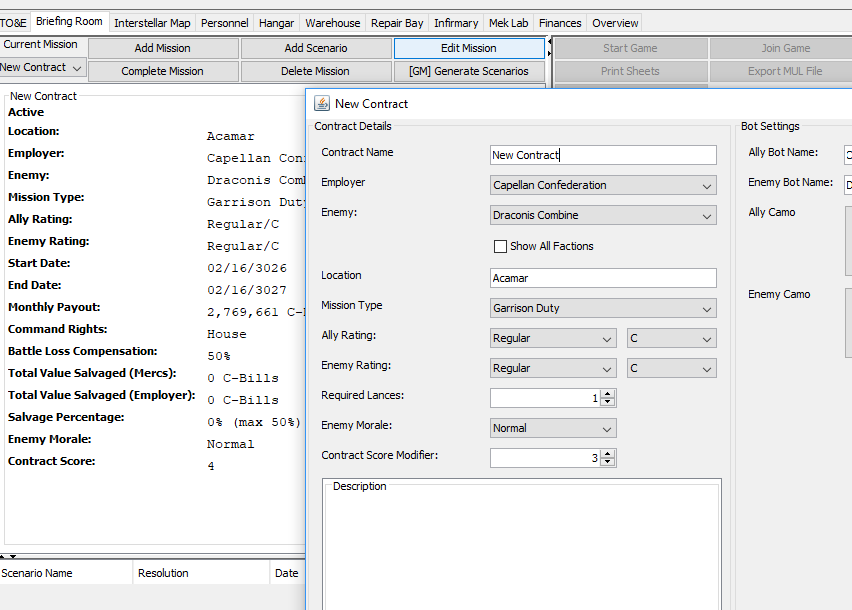Increase the Contract Score Modifier spinner
The height and width of the screenshot is (610, 852).
(x=608, y=454)
